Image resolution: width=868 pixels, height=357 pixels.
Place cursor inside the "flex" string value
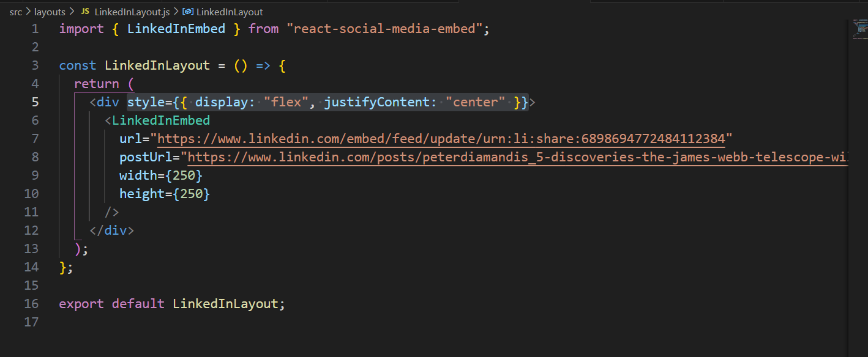pyautogui.click(x=288, y=101)
